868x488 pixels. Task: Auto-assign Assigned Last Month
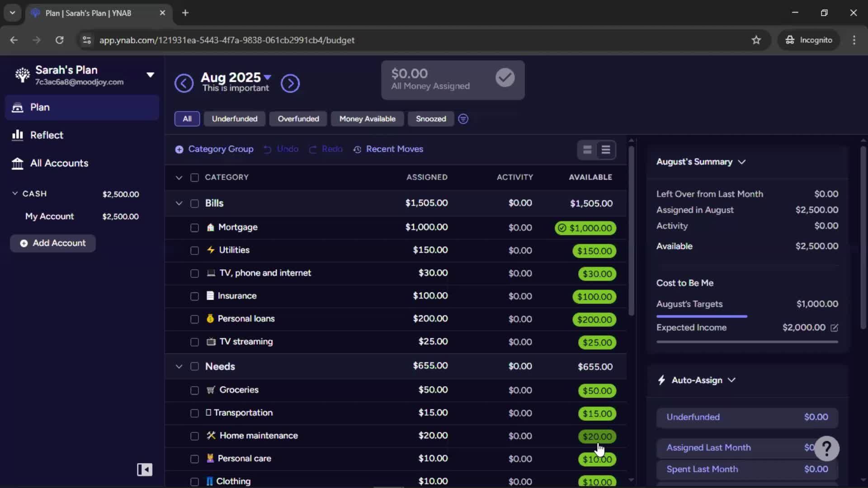tap(747, 448)
